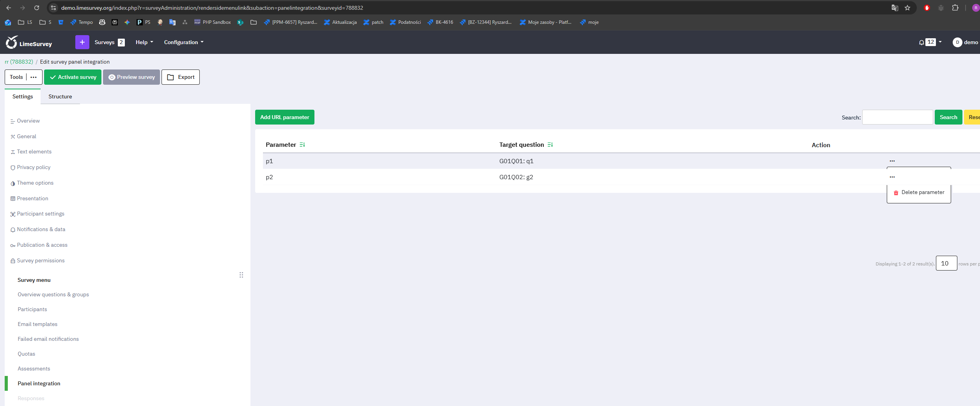This screenshot has height=406, width=980.
Task: Click into the Search input field
Action: pos(897,117)
